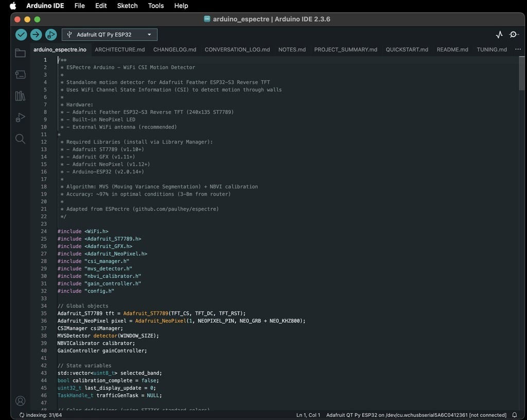
Task: Click the account profile icon in sidebar
Action: [x=20, y=401]
